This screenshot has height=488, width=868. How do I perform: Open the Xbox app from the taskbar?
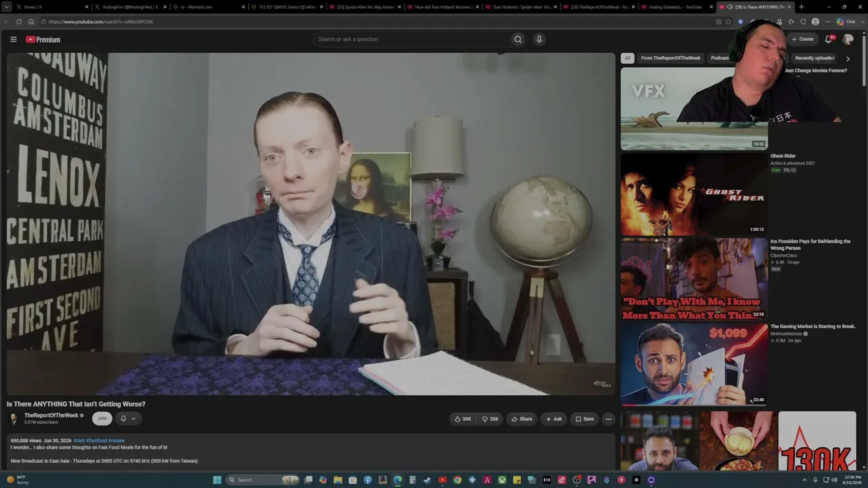click(502, 480)
